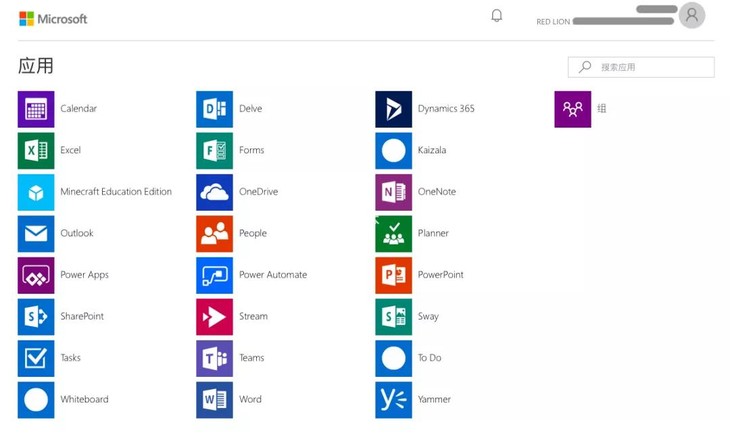Click the Planner app icon
The height and width of the screenshot is (441, 730).
pyautogui.click(x=393, y=234)
